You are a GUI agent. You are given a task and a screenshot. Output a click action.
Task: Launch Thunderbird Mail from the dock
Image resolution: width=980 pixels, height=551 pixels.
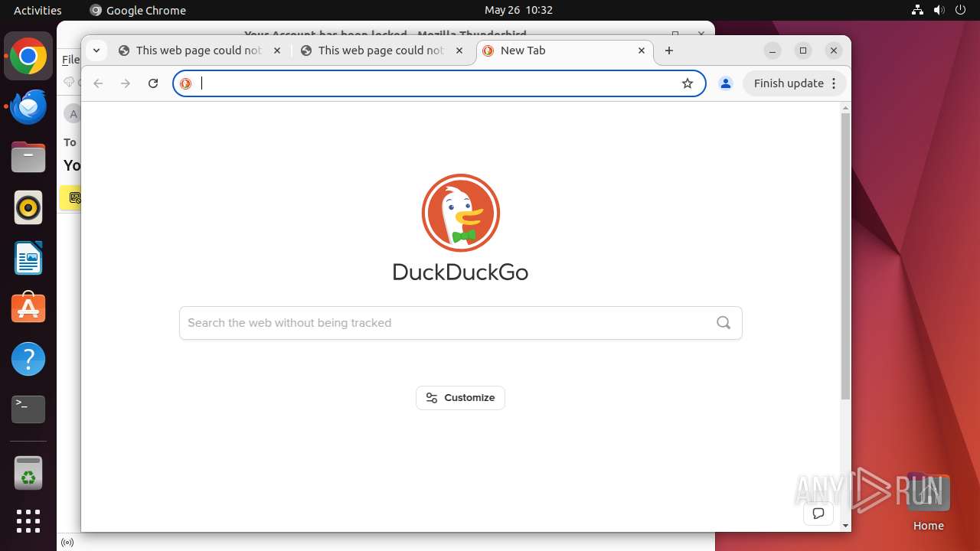[28, 107]
